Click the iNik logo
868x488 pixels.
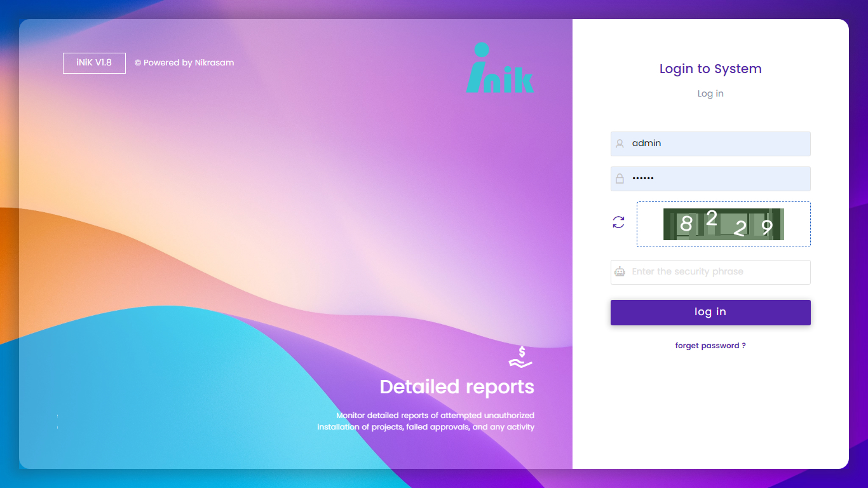[x=499, y=68]
